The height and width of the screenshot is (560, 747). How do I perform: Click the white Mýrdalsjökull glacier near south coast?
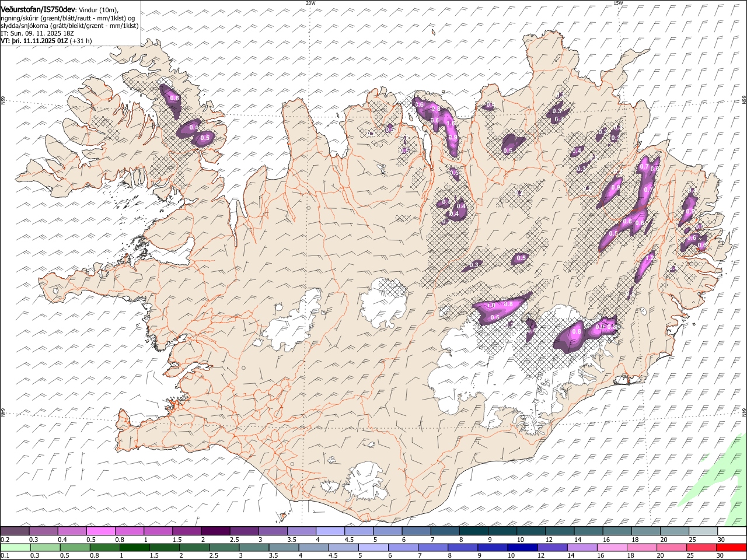coord(365,481)
